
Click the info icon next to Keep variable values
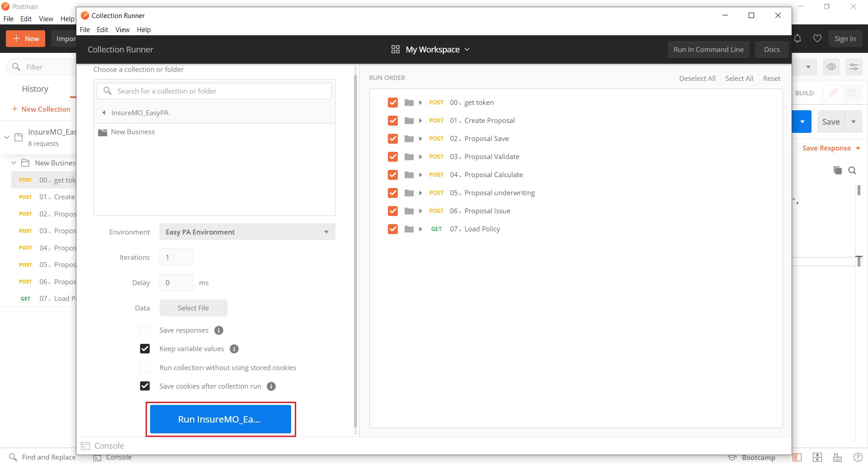234,349
